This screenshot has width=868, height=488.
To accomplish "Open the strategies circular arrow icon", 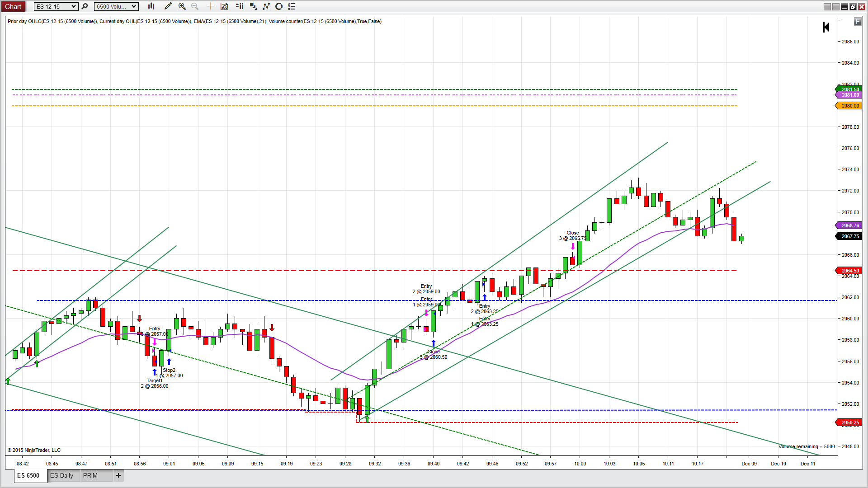I will (279, 6).
